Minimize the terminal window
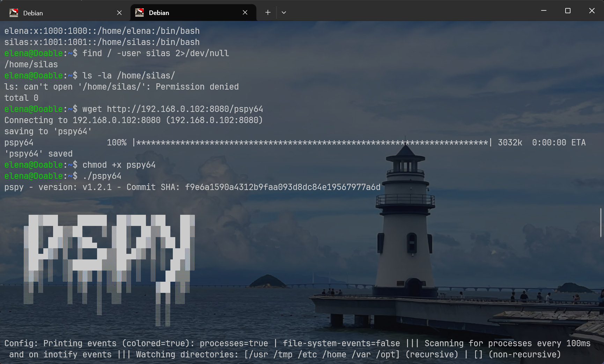 click(544, 11)
